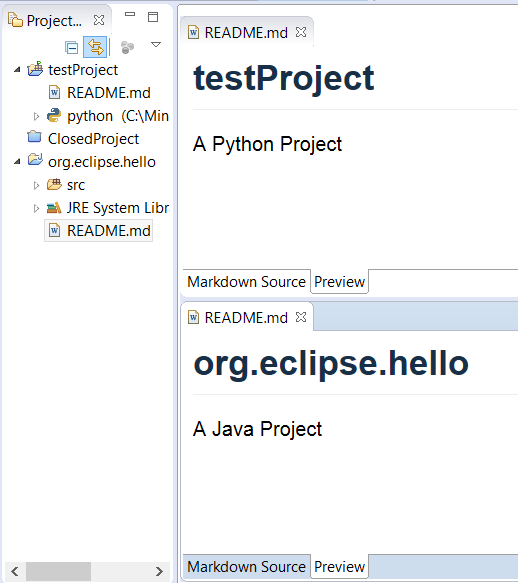
Task: Switch lower editor to Markdown Source tab
Action: (246, 567)
